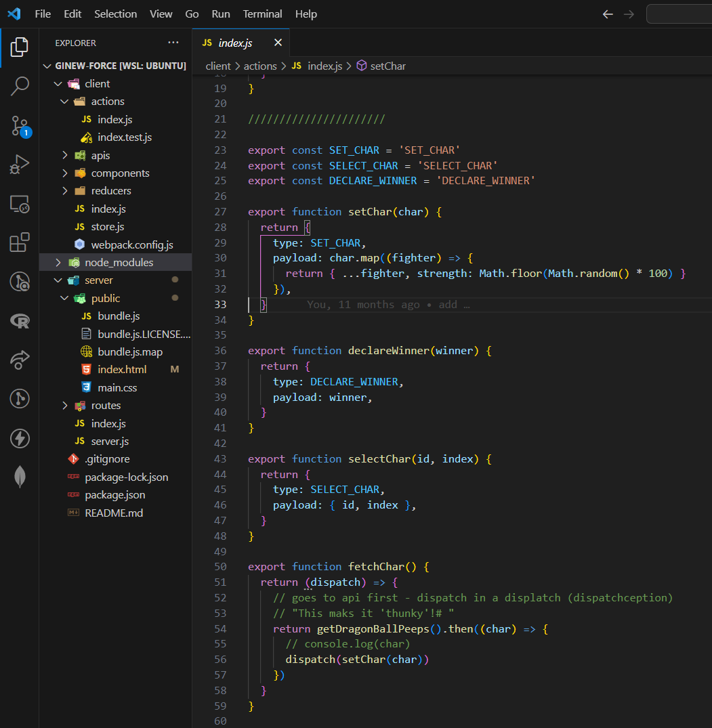Click the globe icon beside bundle.js.map
Image resolution: width=712 pixels, height=728 pixels.
(87, 352)
